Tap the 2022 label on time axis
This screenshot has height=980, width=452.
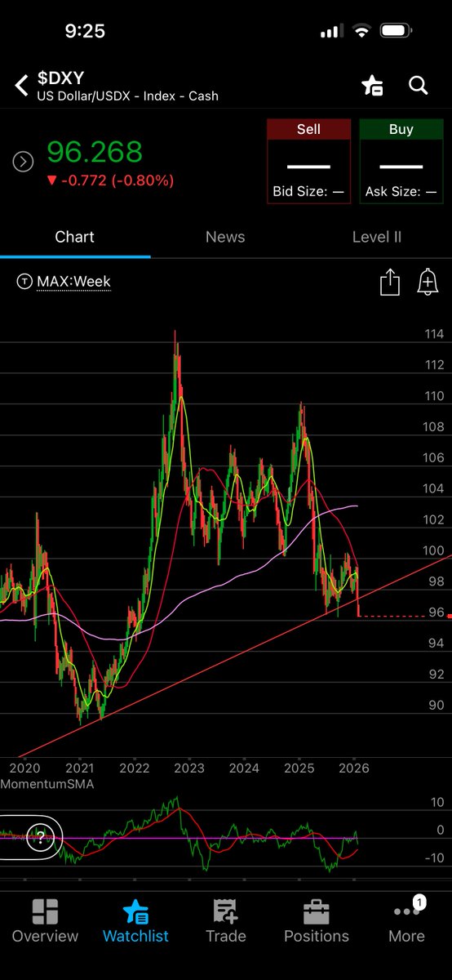[x=135, y=768]
